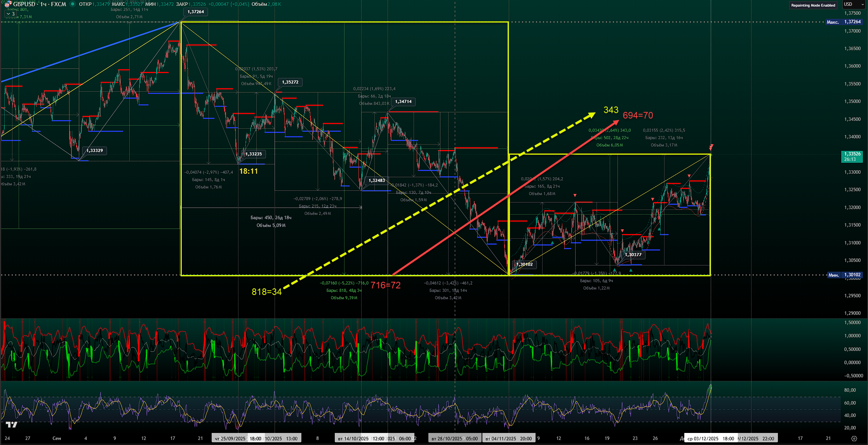This screenshot has height=445, width=868.
Task: Click the 818=34 yellow text annotation
Action: (x=266, y=292)
